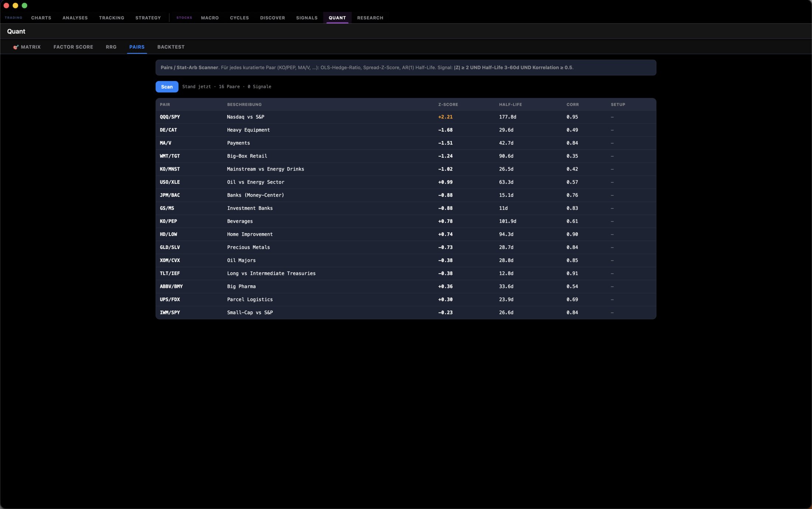Open the DISCOVER tab
812x509 pixels.
(272, 18)
